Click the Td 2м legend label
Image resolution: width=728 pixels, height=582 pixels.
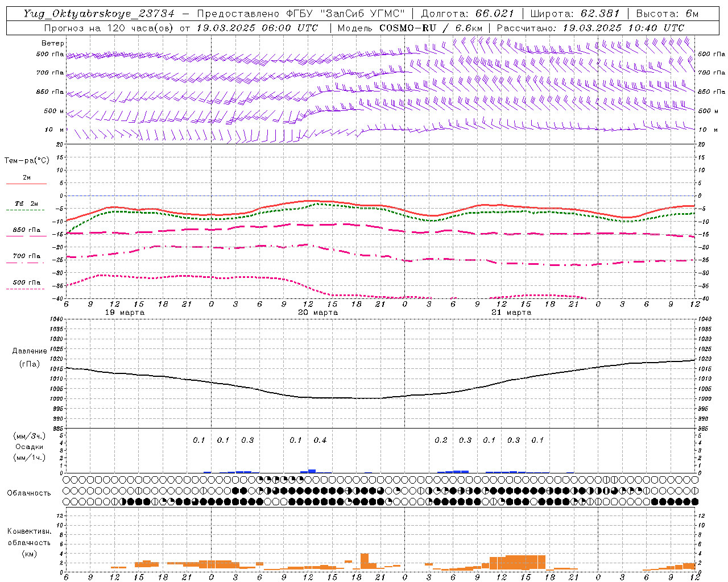coord(26,203)
